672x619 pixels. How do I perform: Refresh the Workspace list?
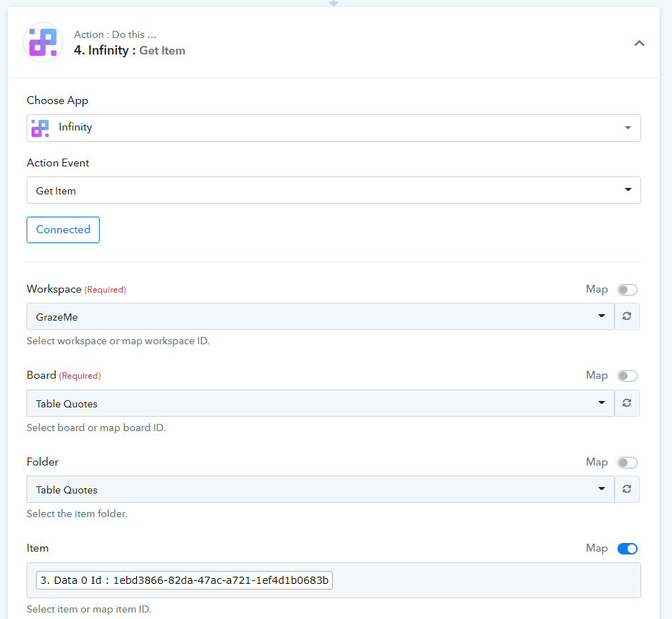click(627, 316)
